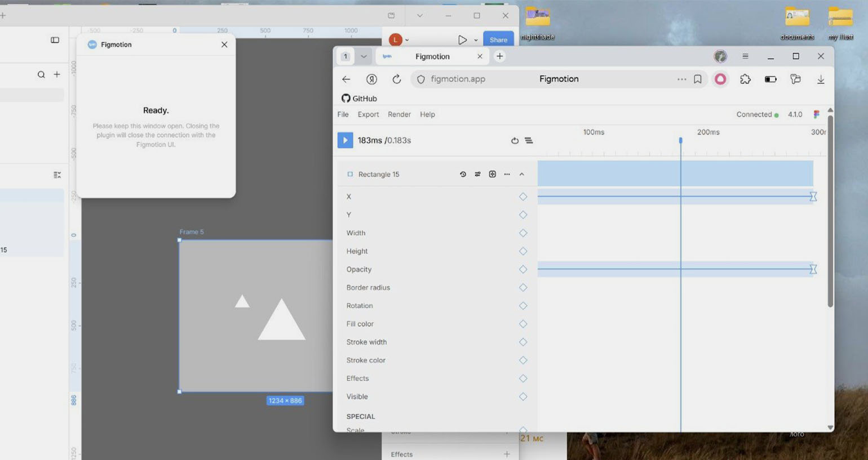868x460 pixels.
Task: Open the File menu in Figmotion
Action: coord(343,114)
